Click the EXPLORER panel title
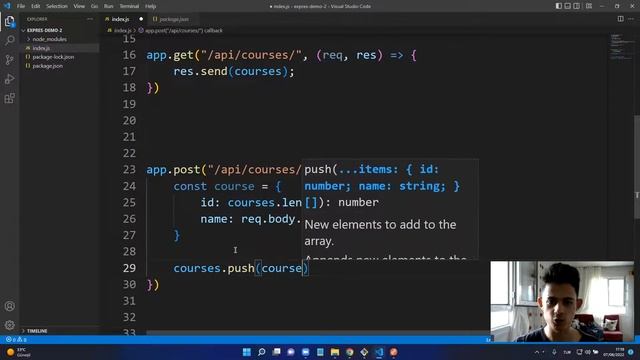 point(37,19)
